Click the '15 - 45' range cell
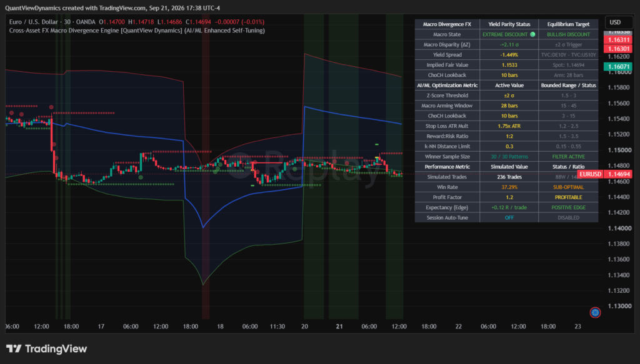The height and width of the screenshot is (364, 640). click(568, 106)
